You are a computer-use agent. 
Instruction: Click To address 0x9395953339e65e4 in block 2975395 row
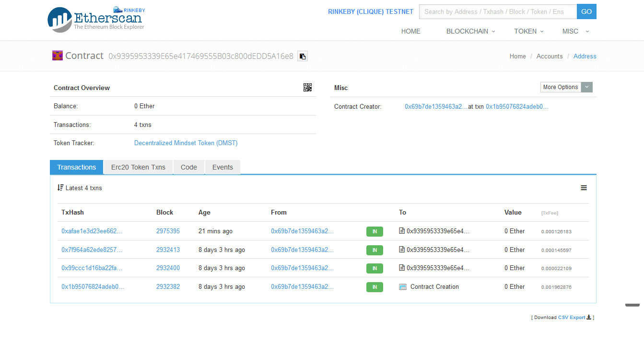point(438,231)
